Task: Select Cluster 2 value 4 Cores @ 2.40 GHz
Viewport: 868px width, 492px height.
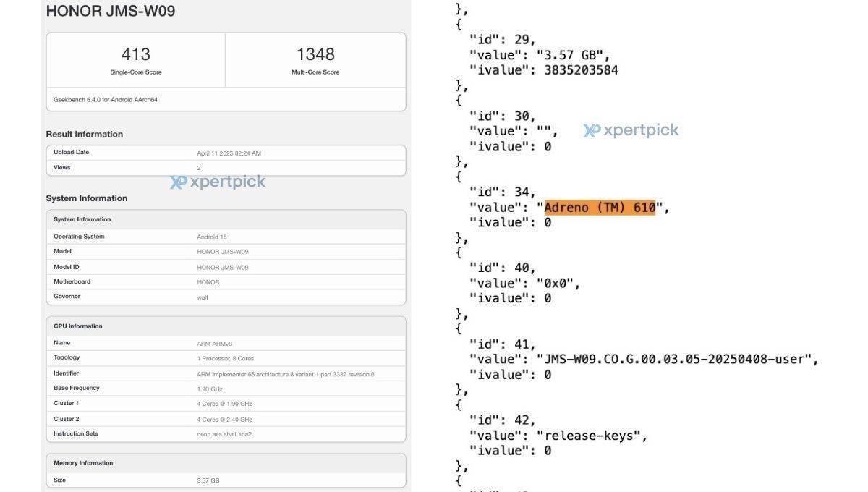Action: (224, 420)
